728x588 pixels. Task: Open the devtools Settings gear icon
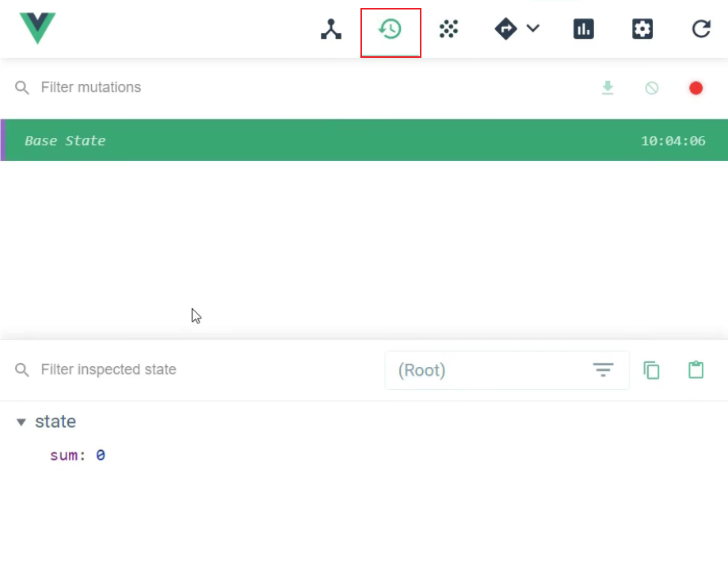642,29
